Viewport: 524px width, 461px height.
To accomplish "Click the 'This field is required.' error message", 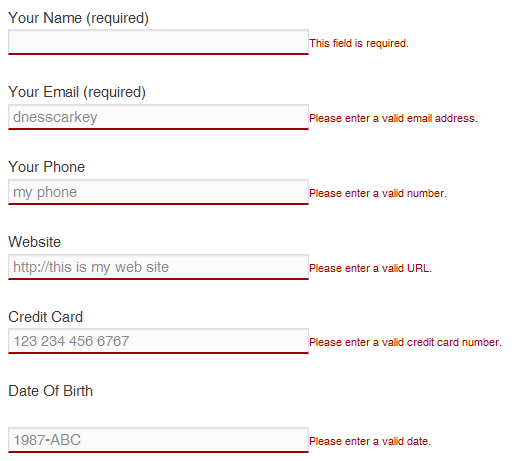I will (359, 43).
